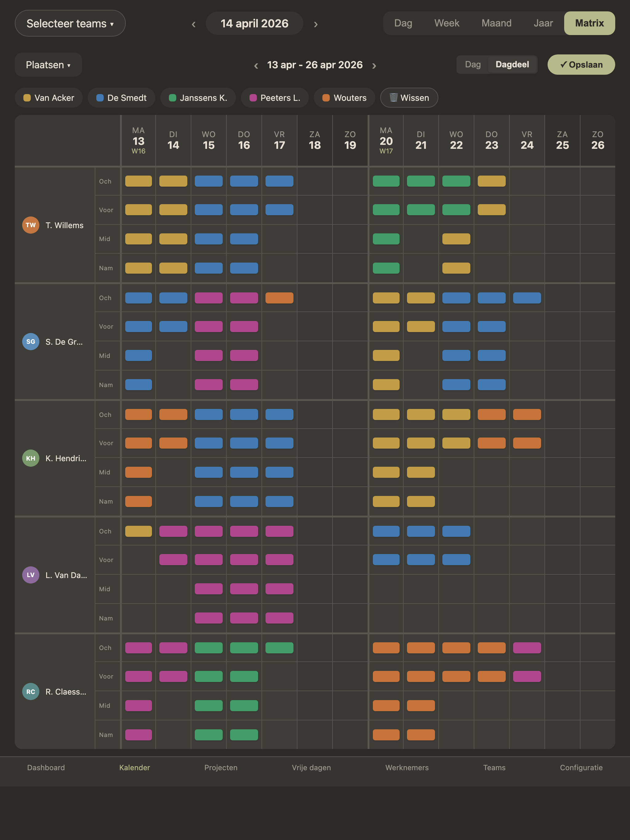Select the DI 14 column header

(173, 141)
